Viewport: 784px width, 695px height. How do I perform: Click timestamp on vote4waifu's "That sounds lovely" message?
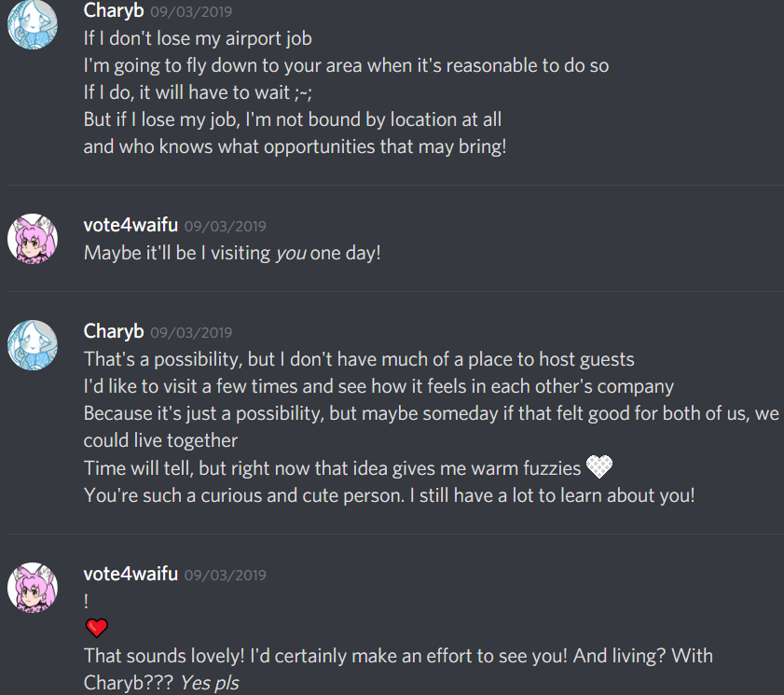pyautogui.click(x=225, y=575)
